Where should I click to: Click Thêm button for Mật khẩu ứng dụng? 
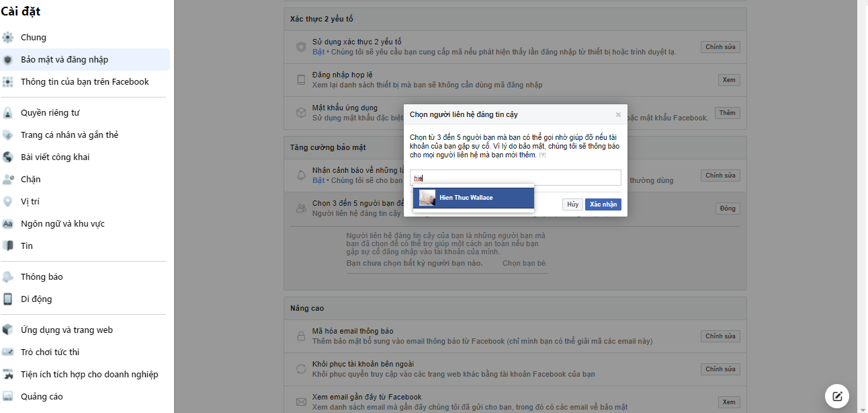[x=728, y=113]
